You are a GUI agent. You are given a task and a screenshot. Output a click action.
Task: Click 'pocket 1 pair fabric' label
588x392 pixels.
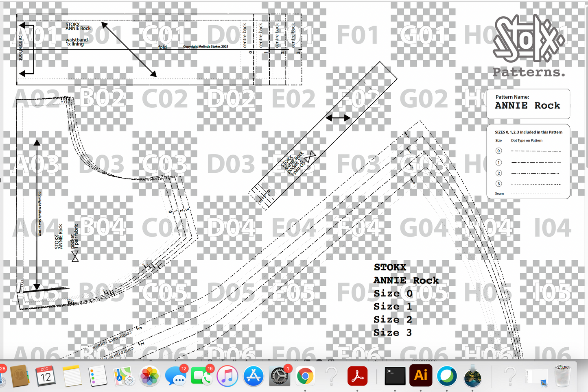point(75,236)
